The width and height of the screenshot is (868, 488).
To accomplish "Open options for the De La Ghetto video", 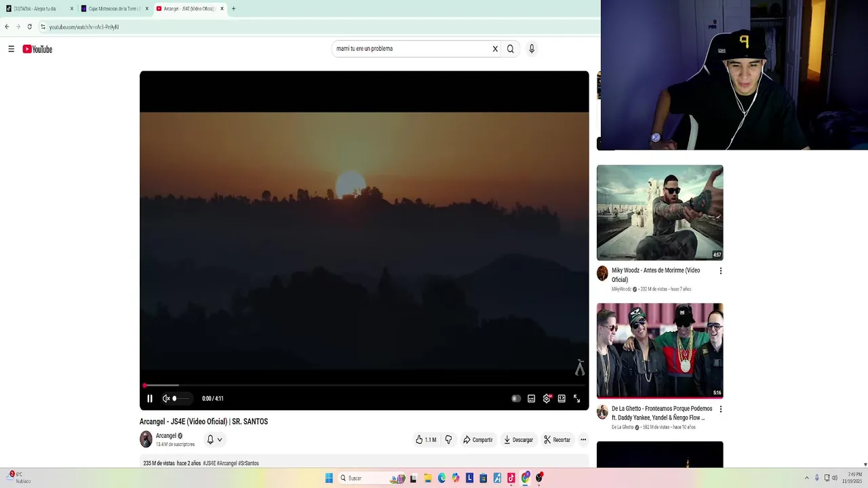I will (x=720, y=409).
